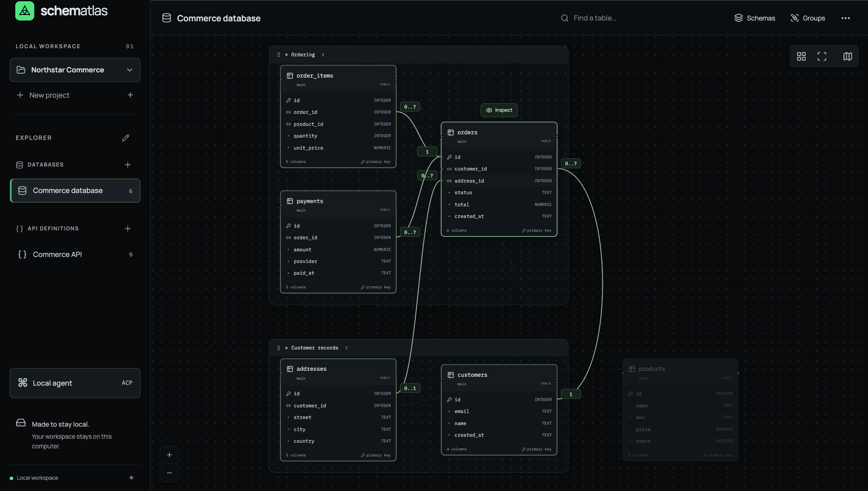Click the Local workspace status indicator

[34, 478]
